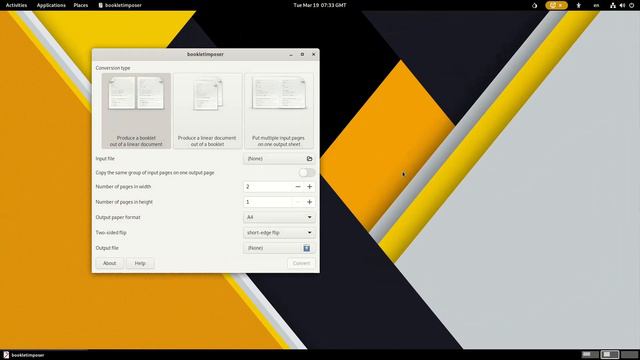640x360 pixels.
Task: Toggle 'Copy the same group of input pages' switch
Action: pos(307,173)
